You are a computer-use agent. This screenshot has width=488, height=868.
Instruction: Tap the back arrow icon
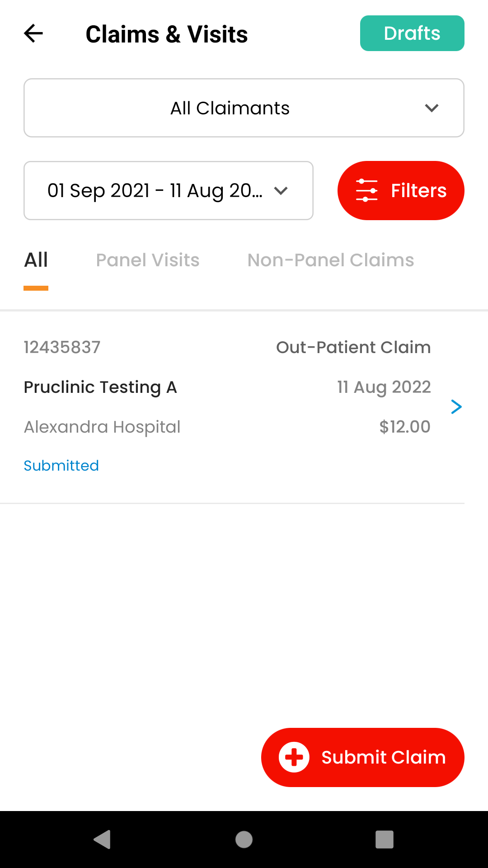coord(33,33)
